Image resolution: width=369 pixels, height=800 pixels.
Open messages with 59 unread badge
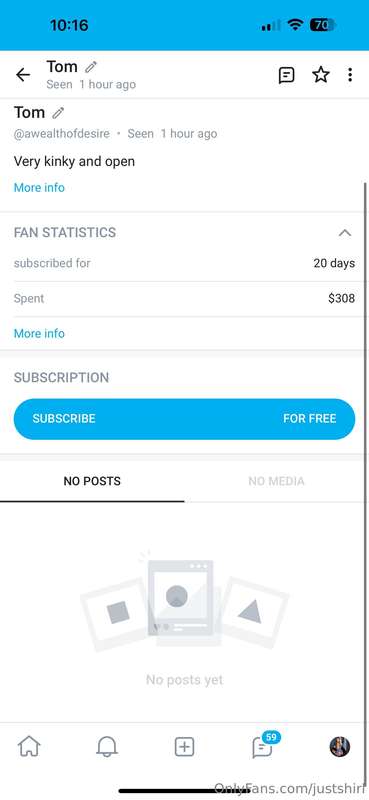[x=263, y=746]
